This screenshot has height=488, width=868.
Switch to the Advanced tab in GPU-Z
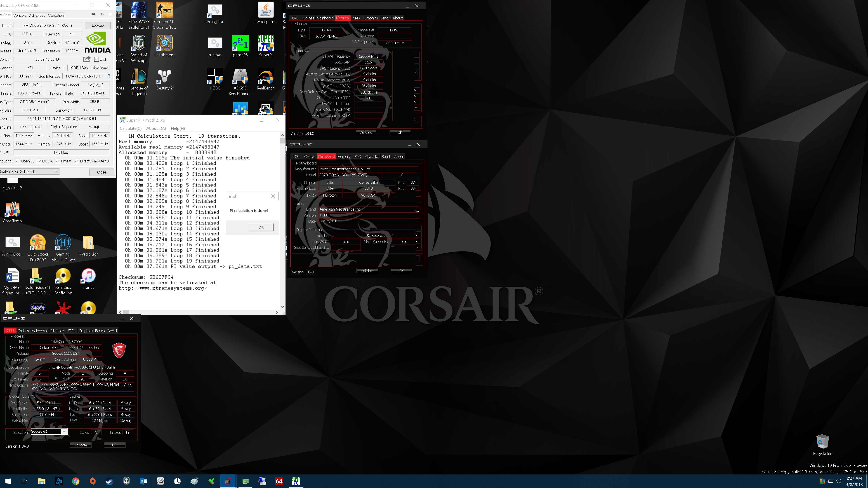click(x=37, y=15)
